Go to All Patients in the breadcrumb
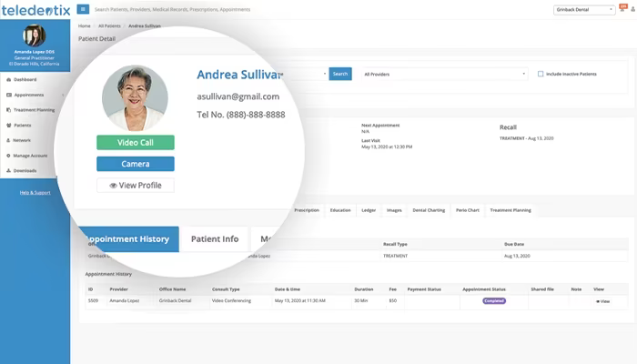The height and width of the screenshot is (364, 637). (x=109, y=25)
